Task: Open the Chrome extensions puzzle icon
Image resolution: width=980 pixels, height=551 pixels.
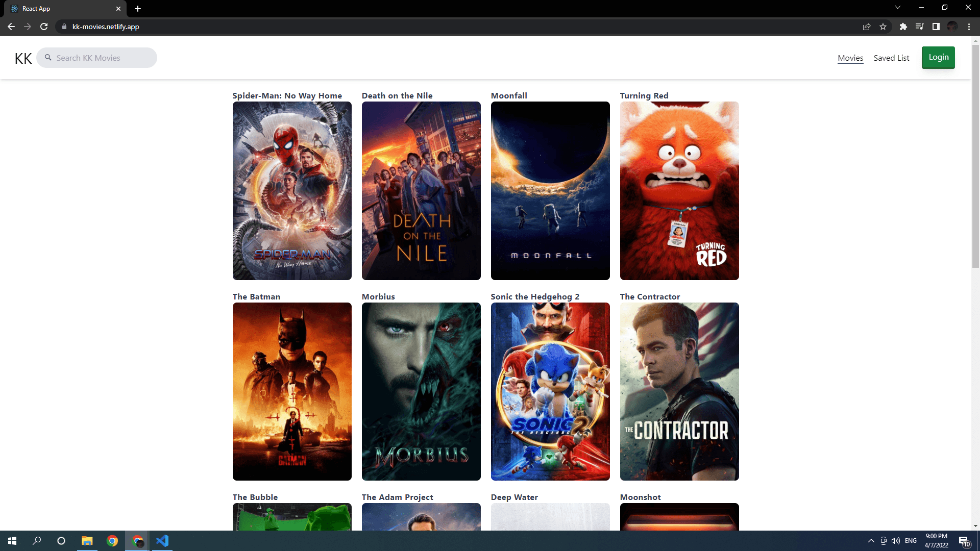Action: pos(902,27)
